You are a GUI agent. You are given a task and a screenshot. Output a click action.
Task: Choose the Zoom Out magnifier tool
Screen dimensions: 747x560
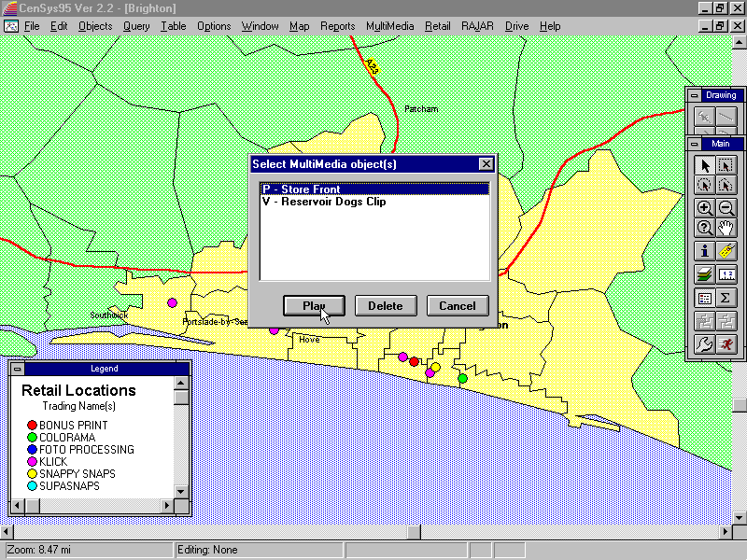click(x=726, y=208)
